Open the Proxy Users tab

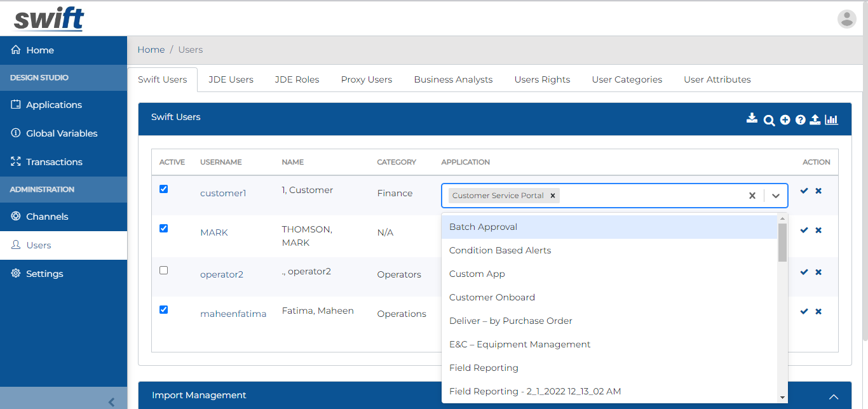(367, 79)
